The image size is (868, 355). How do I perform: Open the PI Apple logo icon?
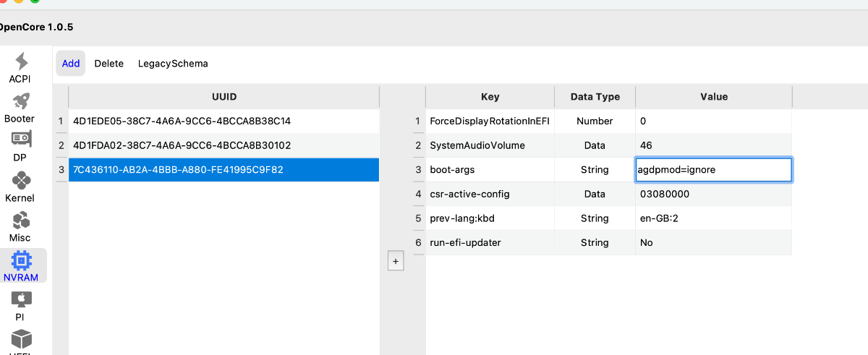point(20,299)
